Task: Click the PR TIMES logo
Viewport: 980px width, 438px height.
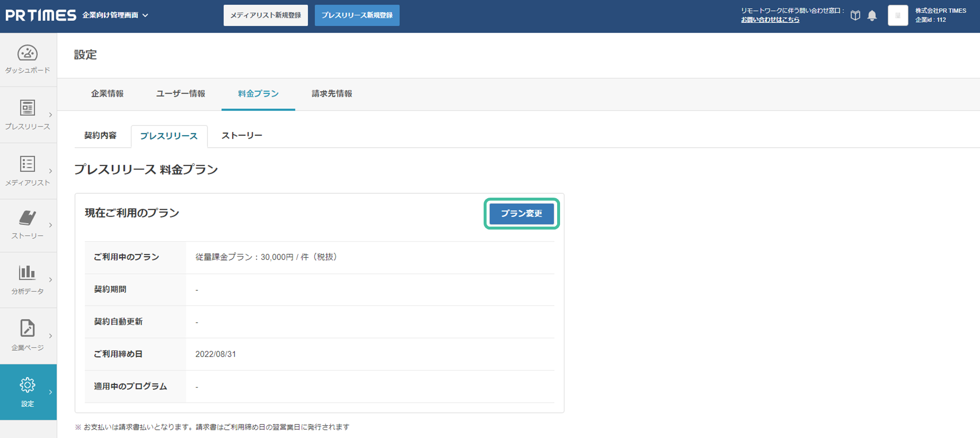Action: pos(41,15)
